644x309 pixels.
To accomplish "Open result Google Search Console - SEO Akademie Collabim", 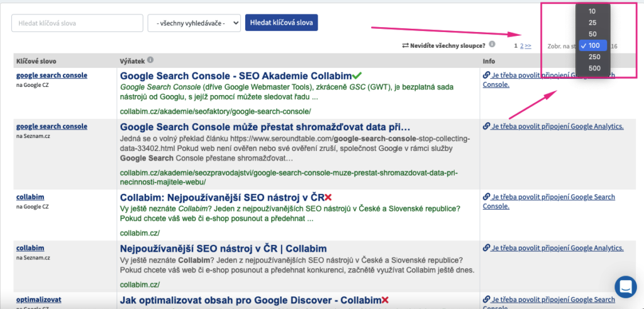I will (236, 76).
